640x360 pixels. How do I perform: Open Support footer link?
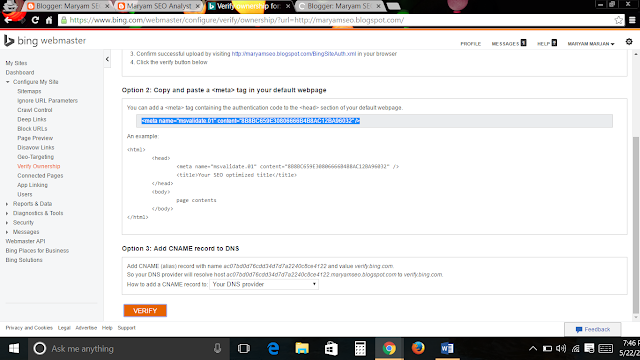[127, 328]
